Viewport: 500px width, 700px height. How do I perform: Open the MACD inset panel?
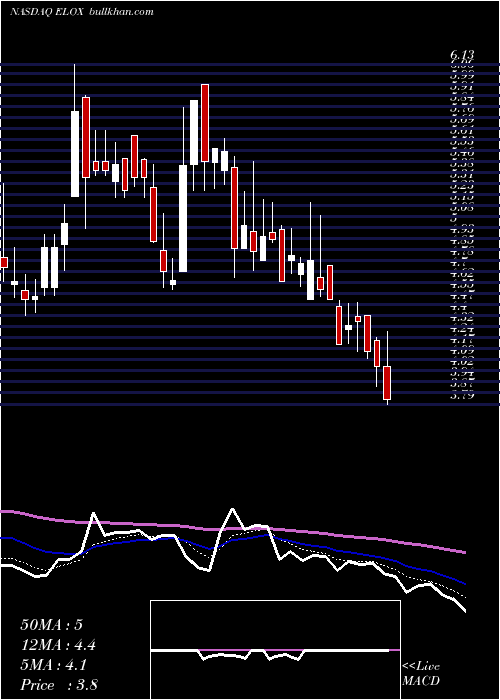pos(275,650)
